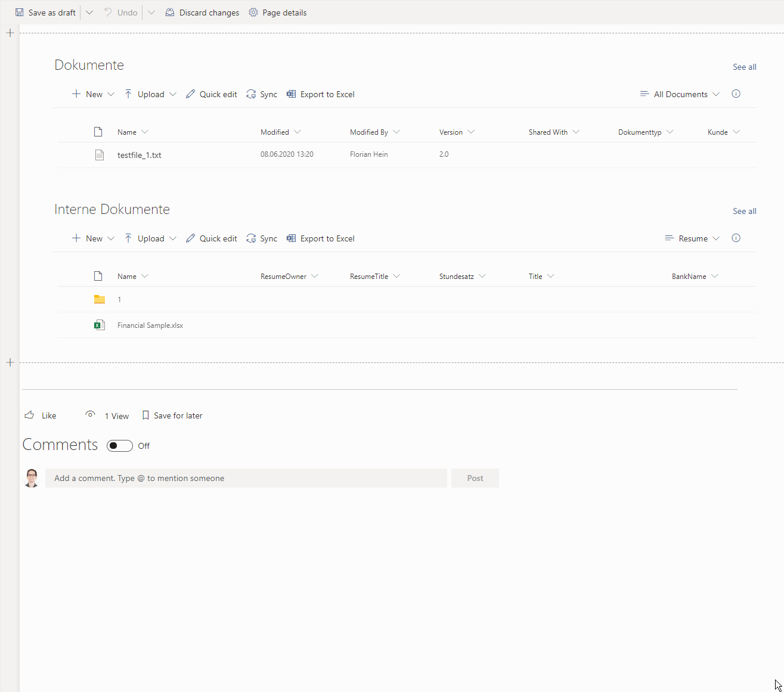Add a new section above the Dokumente web part
The height and width of the screenshot is (692, 784).
point(10,33)
